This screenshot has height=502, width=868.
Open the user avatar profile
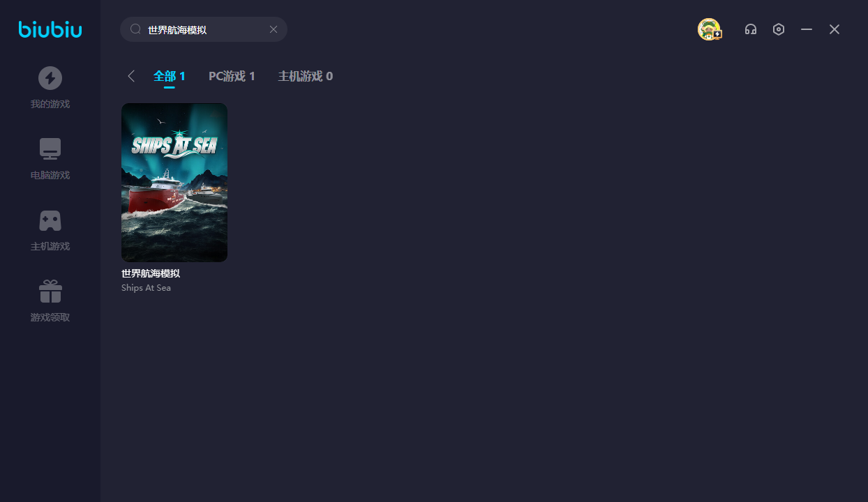tap(710, 29)
